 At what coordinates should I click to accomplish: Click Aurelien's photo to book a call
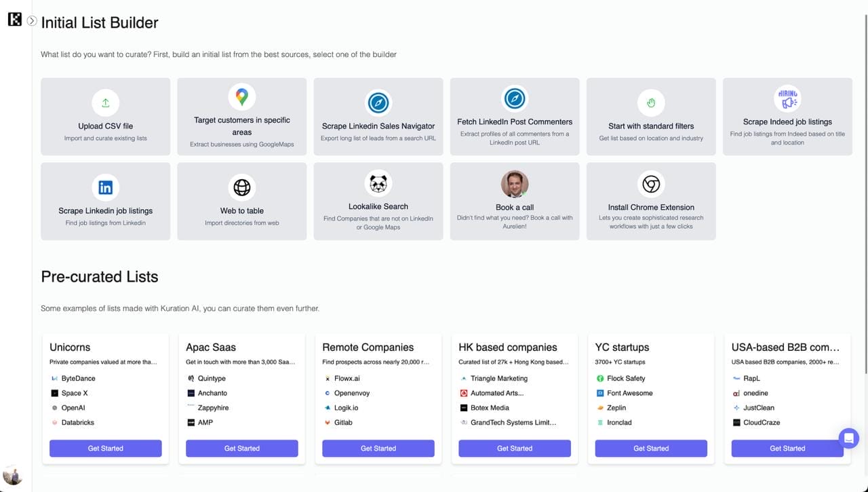pos(515,184)
